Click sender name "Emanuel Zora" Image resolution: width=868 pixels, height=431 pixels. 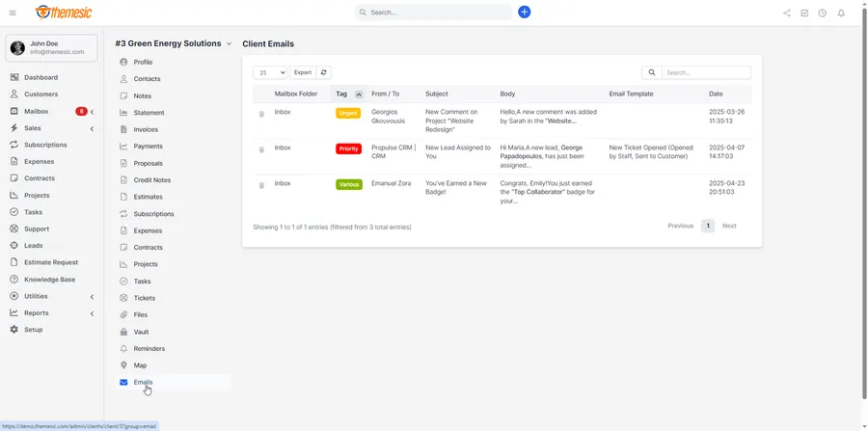click(391, 183)
